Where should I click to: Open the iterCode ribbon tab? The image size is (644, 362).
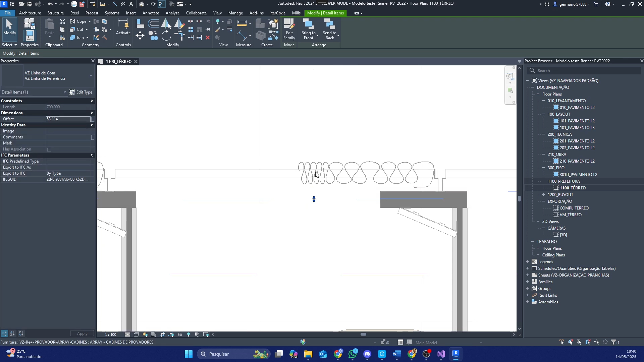coord(278,13)
